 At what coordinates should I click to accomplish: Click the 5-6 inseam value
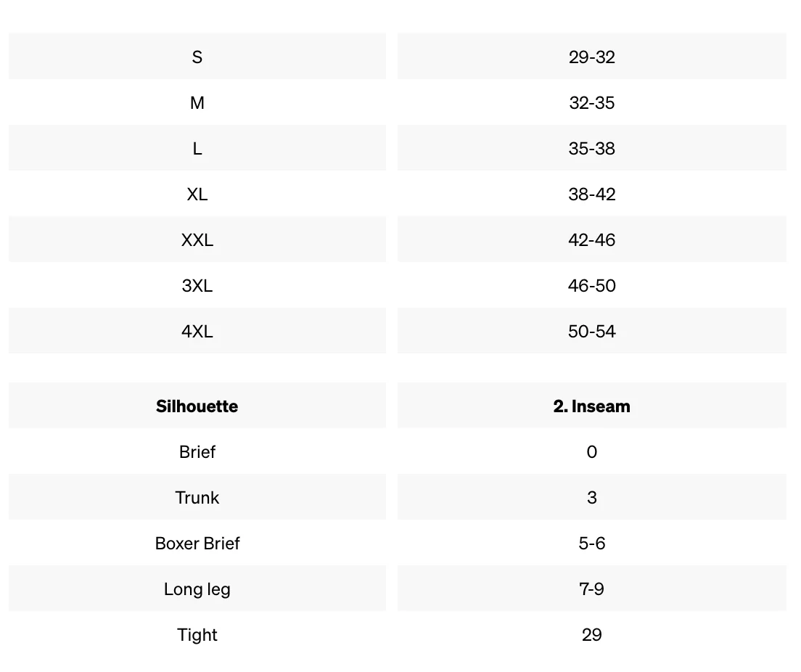point(591,544)
